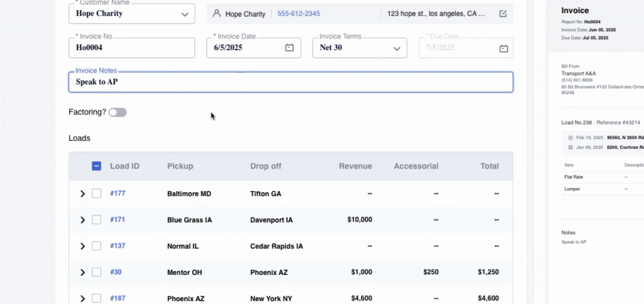
Task: Tick the checkbox for load #171
Action: (x=97, y=220)
